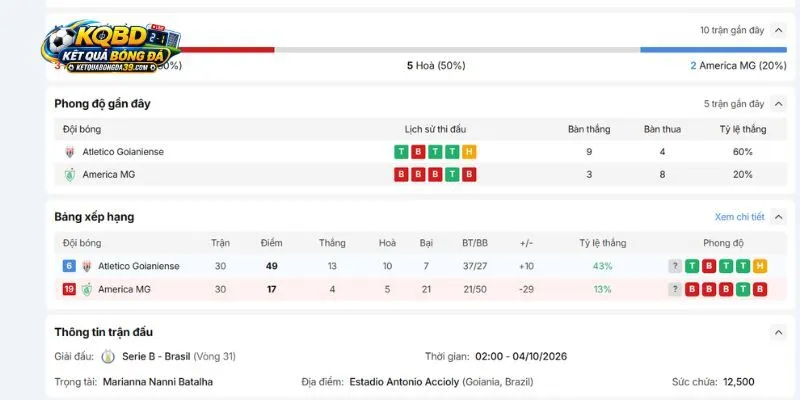Click "Lịch sử thi đấu" column header

[435, 130]
